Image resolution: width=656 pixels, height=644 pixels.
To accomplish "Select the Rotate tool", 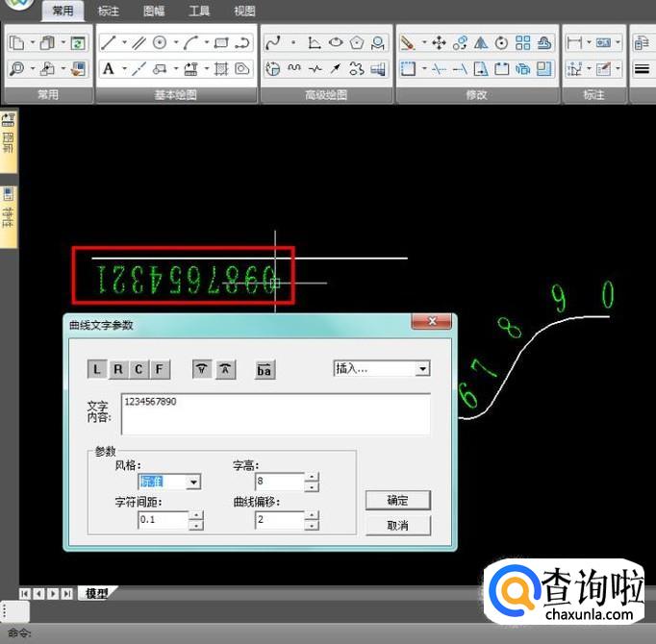I will point(501,42).
